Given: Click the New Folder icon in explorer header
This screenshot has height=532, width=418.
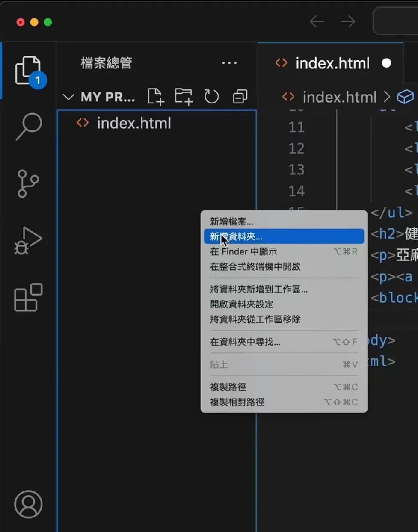Looking at the screenshot, I should click(x=184, y=97).
